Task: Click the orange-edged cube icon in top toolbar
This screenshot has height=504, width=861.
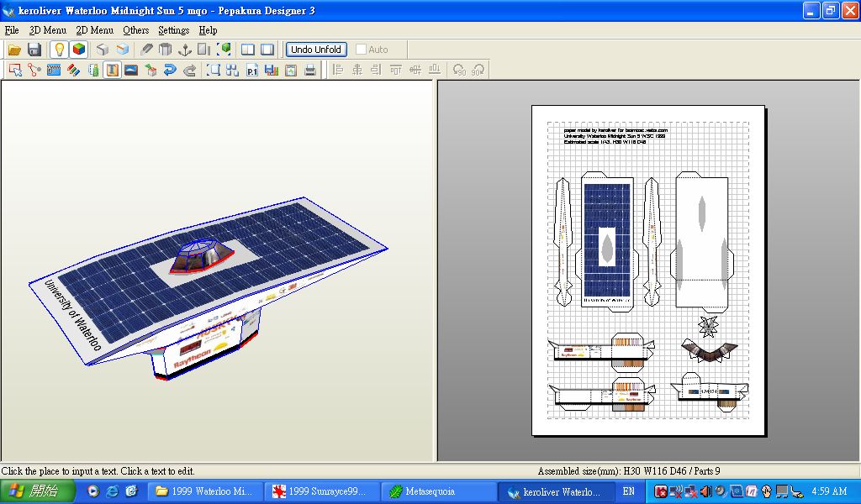Action: click(122, 50)
